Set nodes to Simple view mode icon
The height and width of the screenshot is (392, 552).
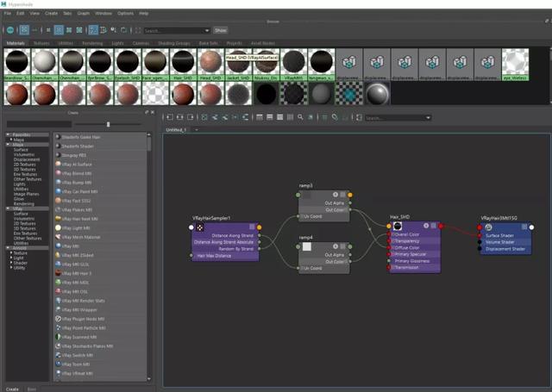[x=260, y=117]
